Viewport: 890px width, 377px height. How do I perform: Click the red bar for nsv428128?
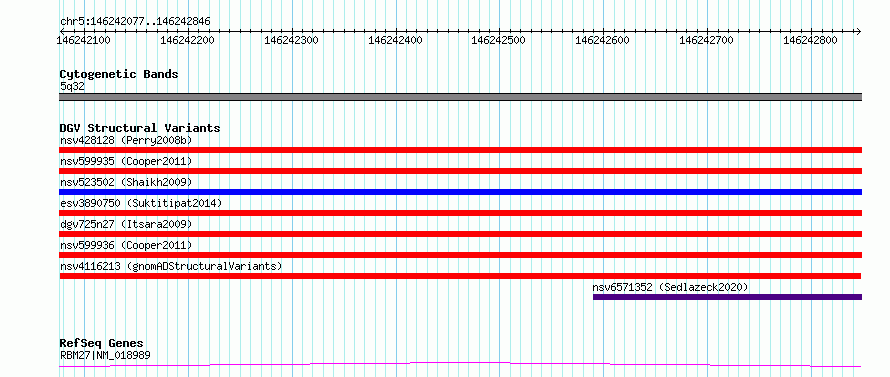tap(460, 150)
